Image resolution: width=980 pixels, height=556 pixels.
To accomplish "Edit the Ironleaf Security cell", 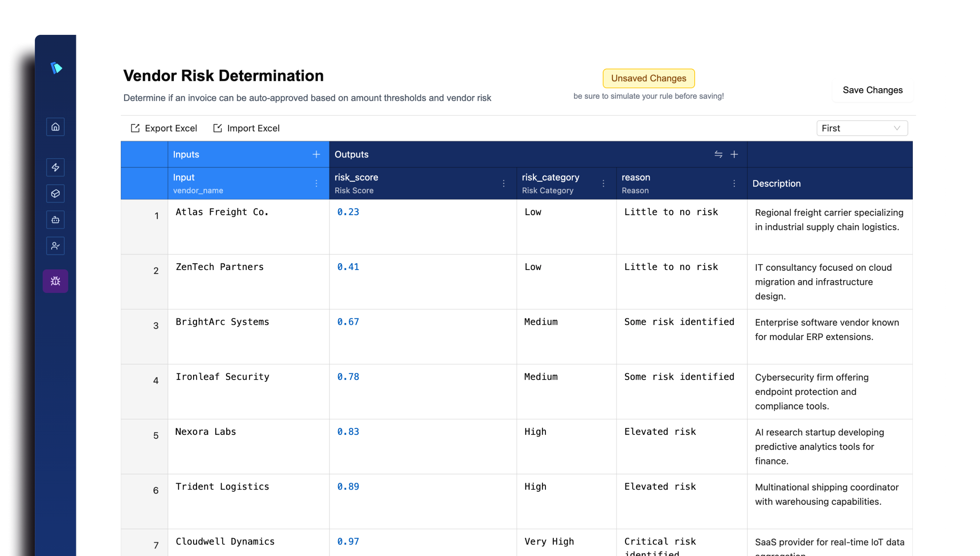I will [248, 392].
